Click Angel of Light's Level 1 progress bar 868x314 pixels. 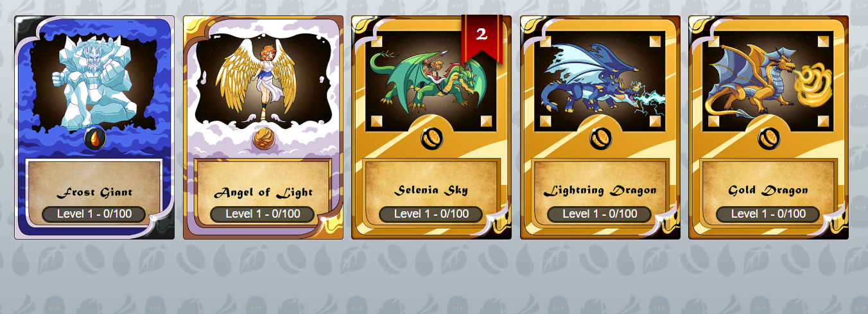(x=263, y=214)
